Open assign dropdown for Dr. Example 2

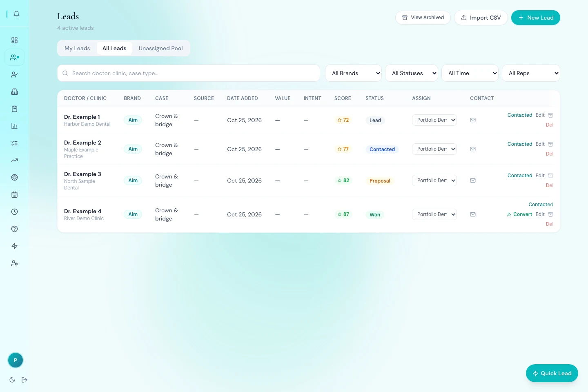(434, 149)
